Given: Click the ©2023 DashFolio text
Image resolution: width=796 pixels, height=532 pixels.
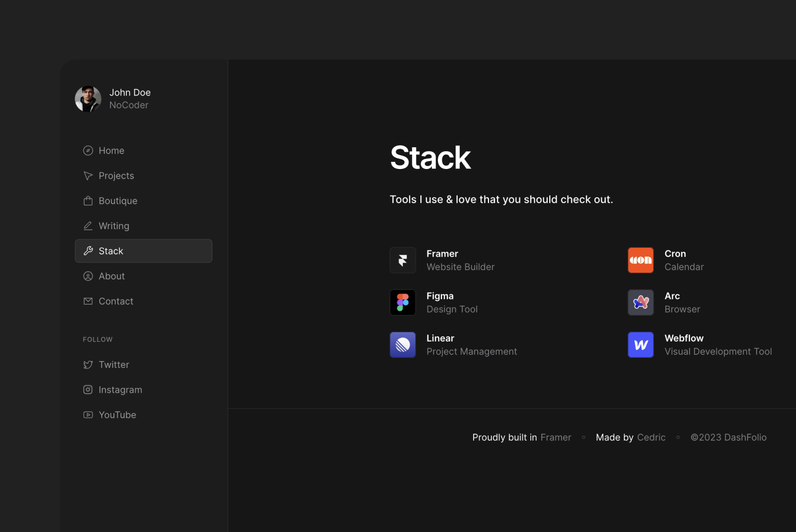Looking at the screenshot, I should (728, 438).
